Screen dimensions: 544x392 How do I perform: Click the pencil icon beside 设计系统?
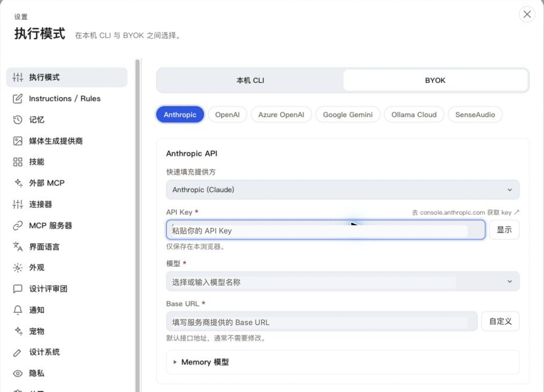(x=18, y=352)
